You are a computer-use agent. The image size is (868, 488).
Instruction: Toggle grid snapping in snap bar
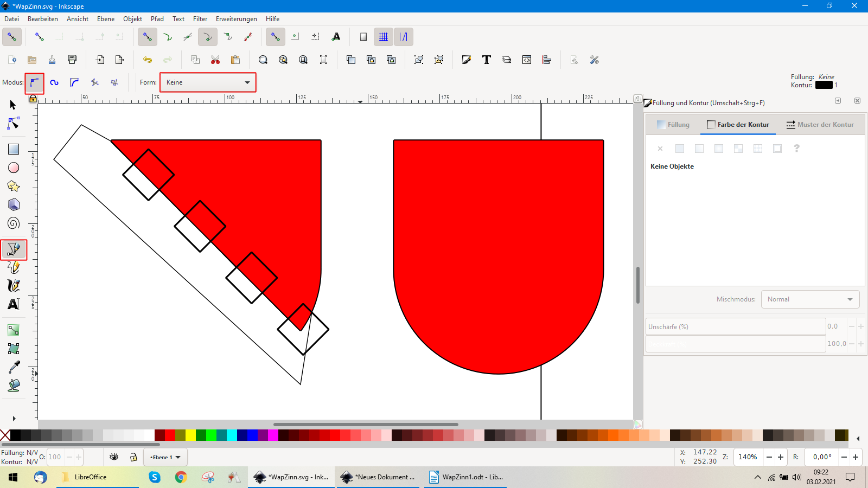click(384, 37)
